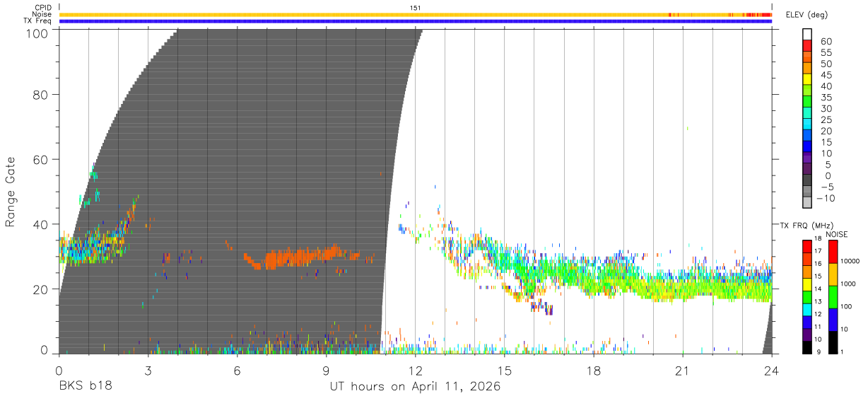Select the blue 10–100 NOISE colorbar segment

point(832,320)
